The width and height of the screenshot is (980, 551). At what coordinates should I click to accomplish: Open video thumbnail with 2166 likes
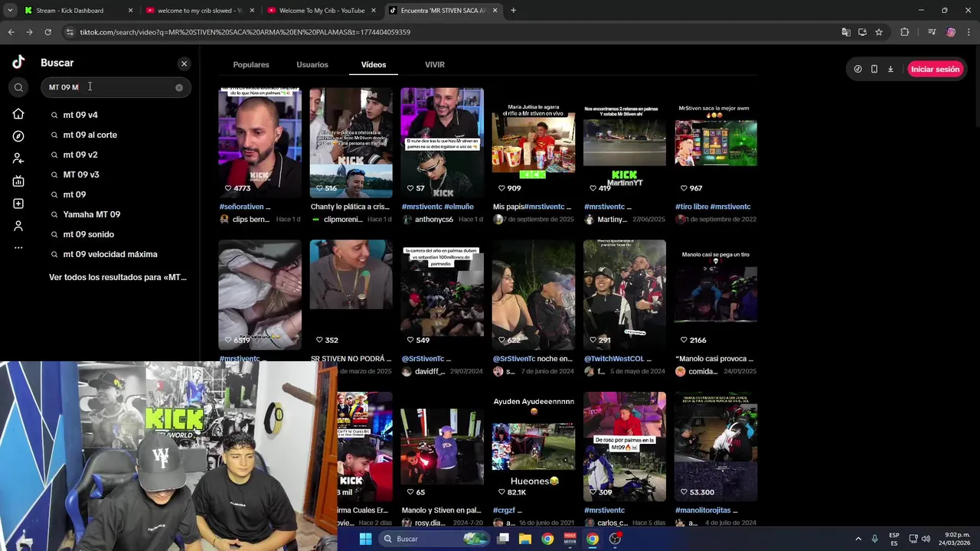(x=716, y=295)
